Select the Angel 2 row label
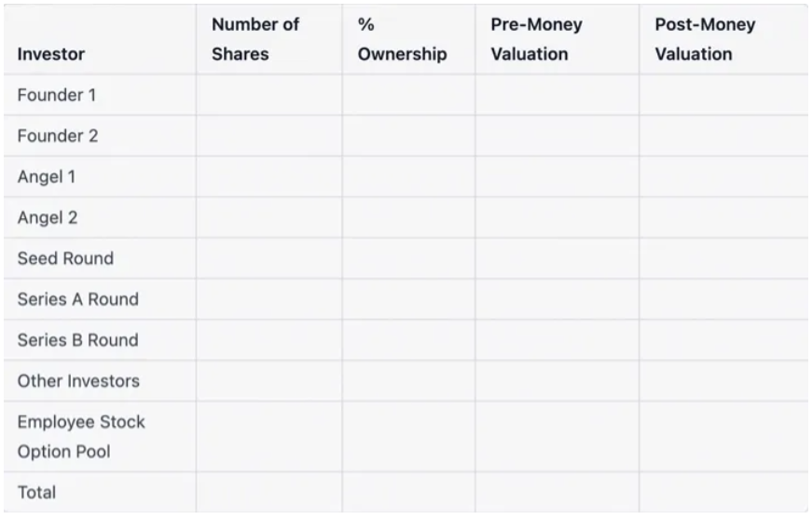This screenshot has width=812, height=521. 48,218
